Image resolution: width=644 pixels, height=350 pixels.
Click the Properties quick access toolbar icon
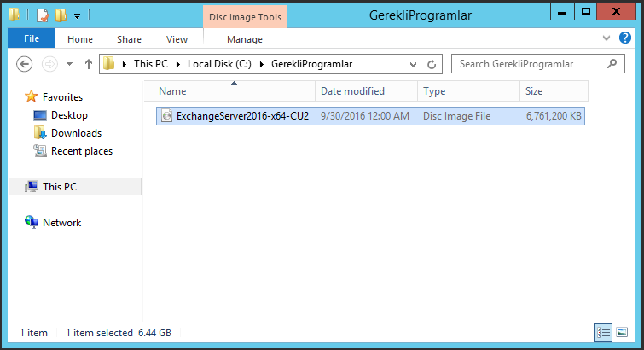tap(43, 15)
